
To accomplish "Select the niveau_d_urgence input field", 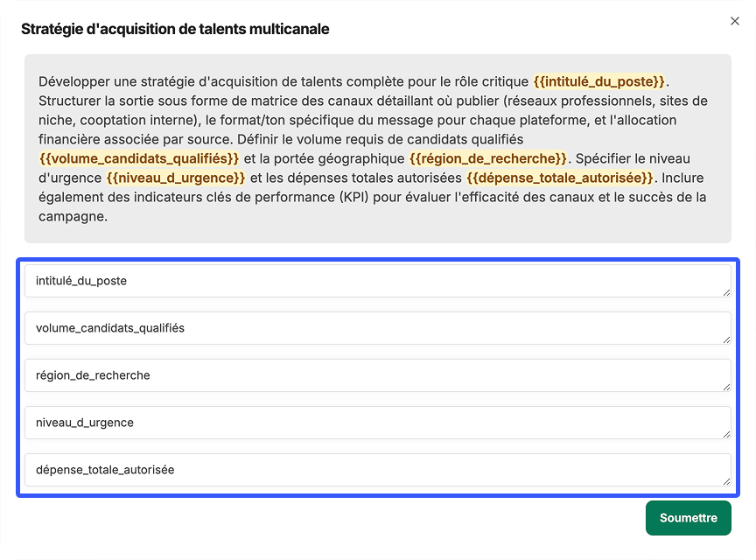I will tap(377, 423).
